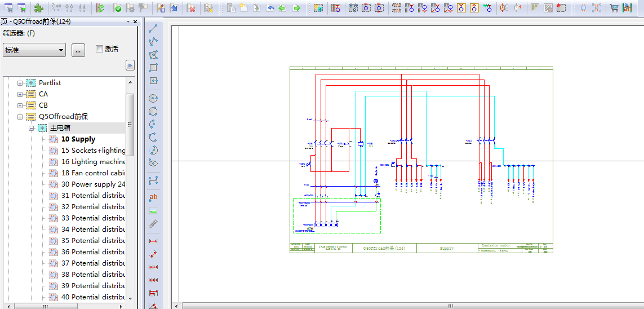Select the Line drawing tool

tap(153, 28)
